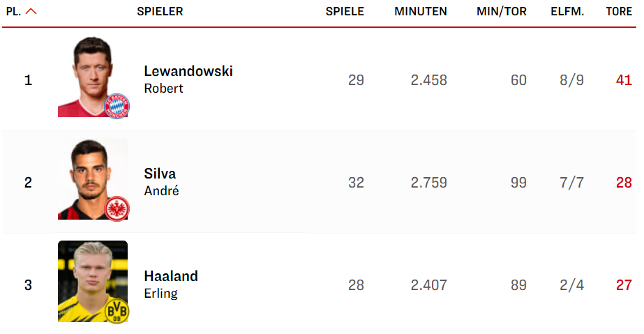The height and width of the screenshot is (334, 644).
Task: Open André Silva's player photo
Action: [x=92, y=179]
